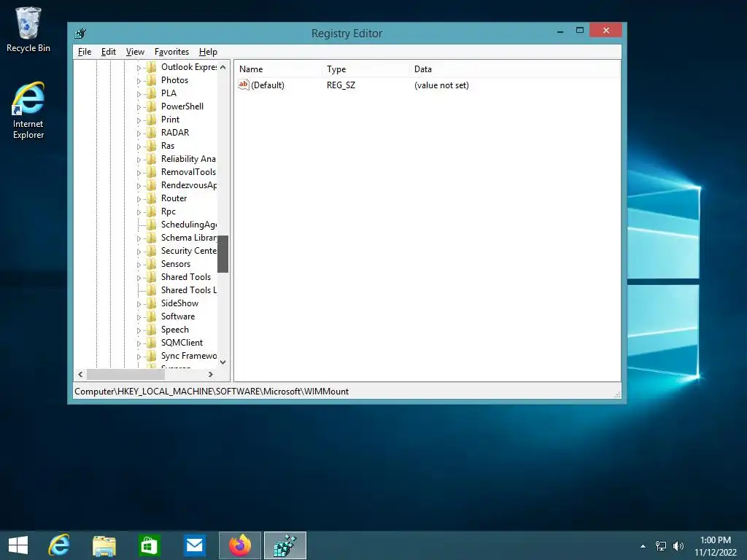Select the SQMClient key folder icon
The width and height of the screenshot is (747, 560).
[x=152, y=343]
